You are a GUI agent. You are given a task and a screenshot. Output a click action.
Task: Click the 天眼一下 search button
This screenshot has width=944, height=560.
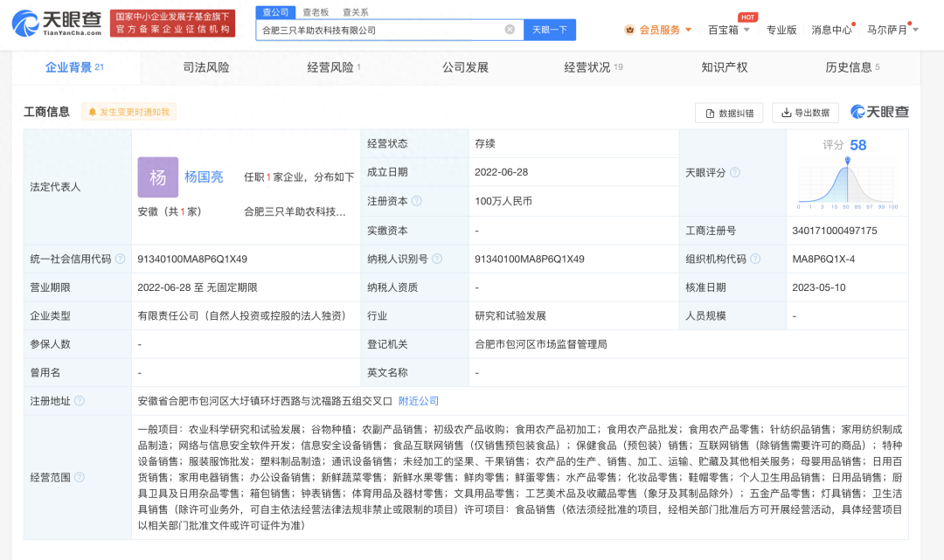click(x=550, y=30)
